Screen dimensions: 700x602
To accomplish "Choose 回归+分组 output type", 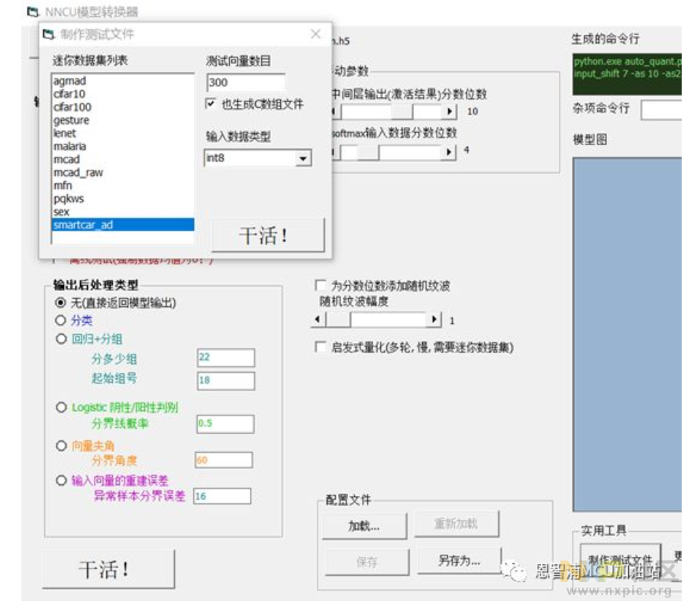I will (61, 339).
